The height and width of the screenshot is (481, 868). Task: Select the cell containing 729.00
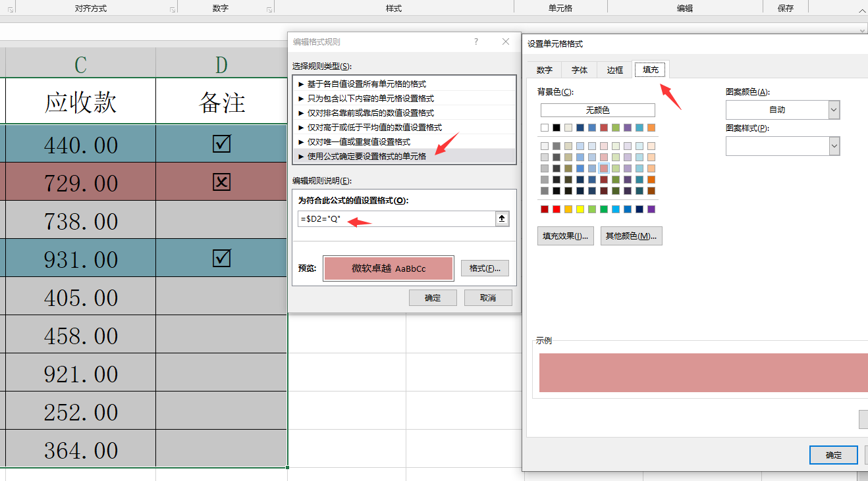81,182
